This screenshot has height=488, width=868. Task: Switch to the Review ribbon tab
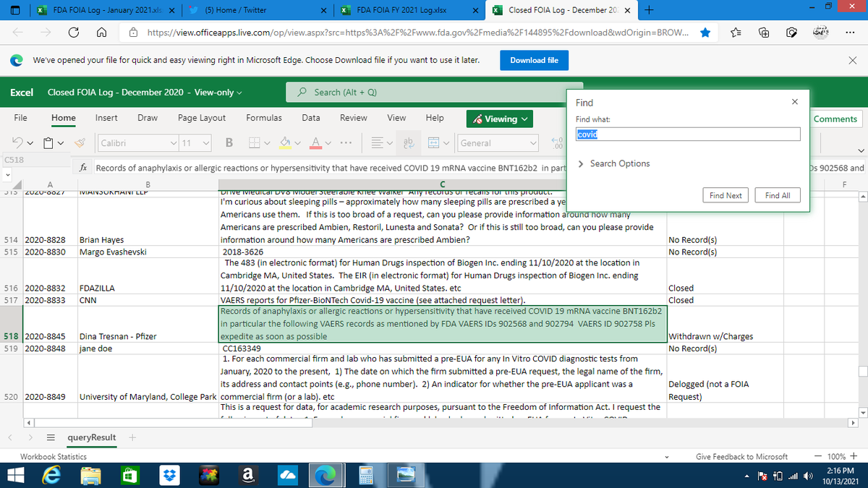click(x=353, y=118)
